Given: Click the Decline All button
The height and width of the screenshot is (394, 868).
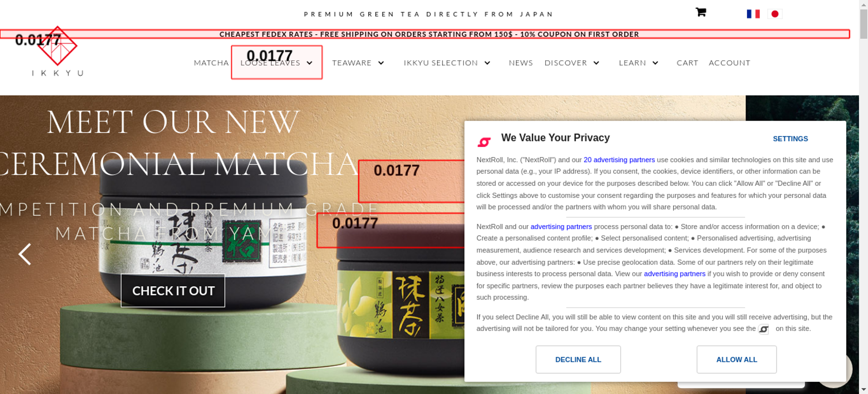Looking at the screenshot, I should pos(578,359).
